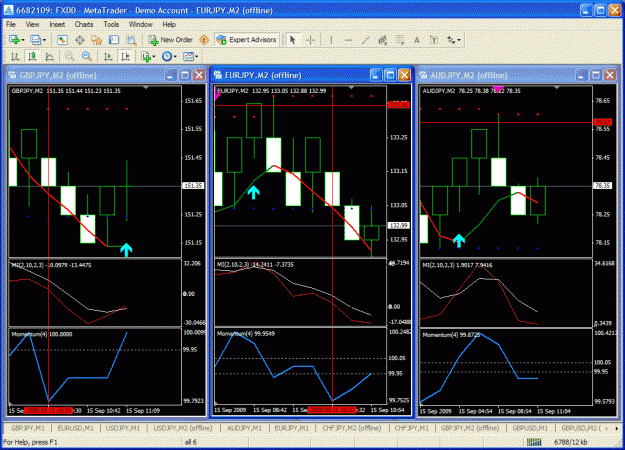This screenshot has width=625, height=450.
Task: Open the Help menu
Action: (x=169, y=24)
